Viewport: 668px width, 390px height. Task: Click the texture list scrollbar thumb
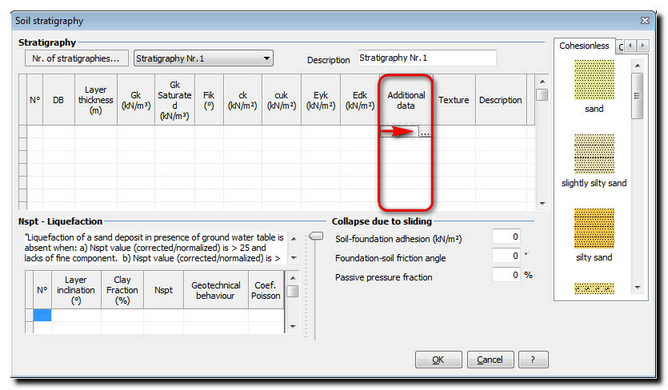click(x=637, y=96)
